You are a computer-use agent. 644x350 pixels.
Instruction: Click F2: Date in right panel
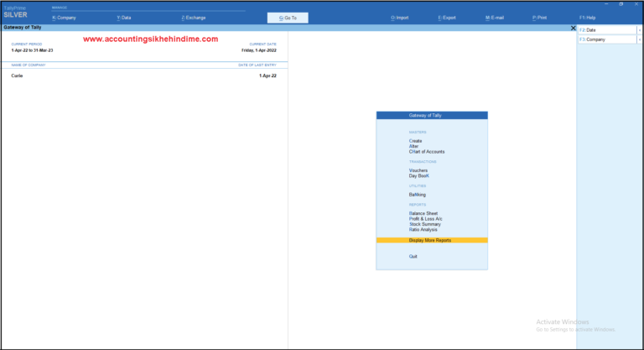click(x=605, y=30)
